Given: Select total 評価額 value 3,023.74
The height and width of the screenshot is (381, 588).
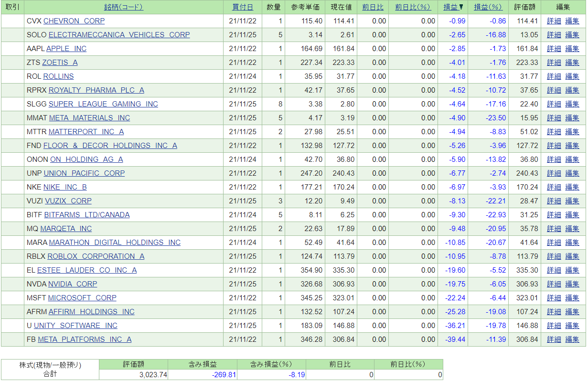Looking at the screenshot, I should tap(153, 375).
